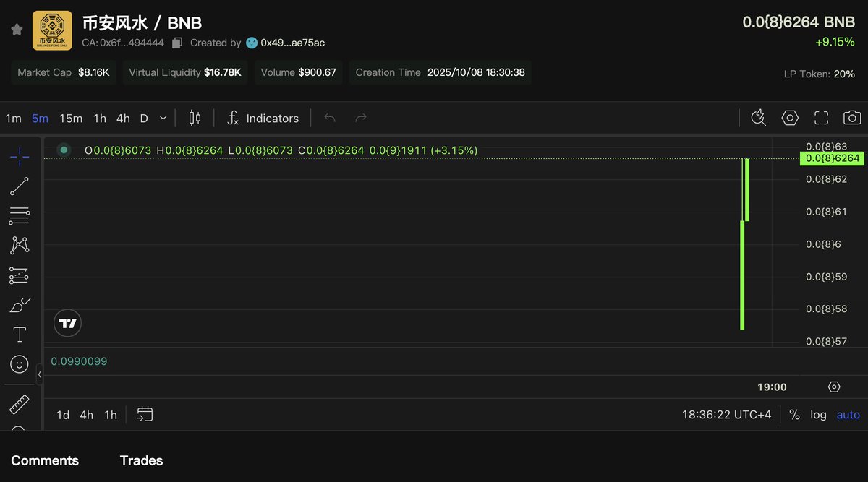The image size is (868, 482).
Task: Click the creator avatar icon
Action: [x=252, y=43]
